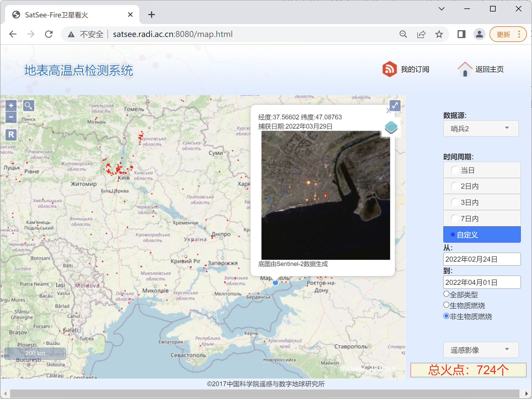Open the map search magnifier tool
Image resolution: width=532 pixels, height=399 pixels.
(x=28, y=105)
